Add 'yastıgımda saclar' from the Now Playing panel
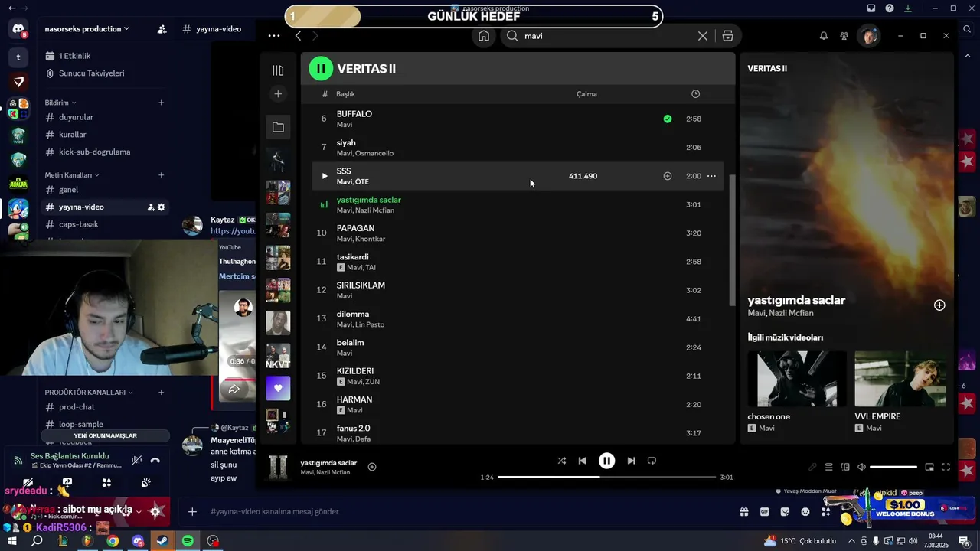The width and height of the screenshot is (980, 551). 939,305
